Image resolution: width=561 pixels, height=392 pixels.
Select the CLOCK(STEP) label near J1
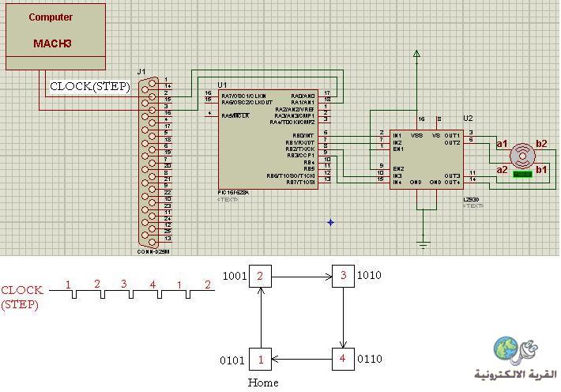pyautogui.click(x=89, y=87)
